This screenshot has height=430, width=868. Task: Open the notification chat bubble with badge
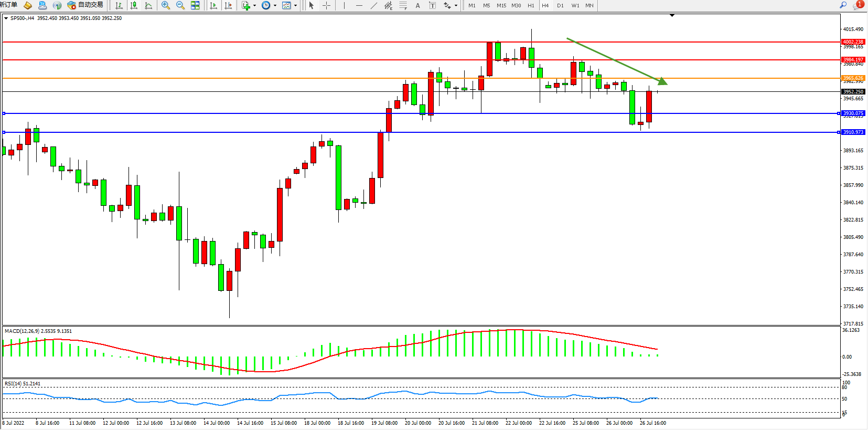(858, 5)
